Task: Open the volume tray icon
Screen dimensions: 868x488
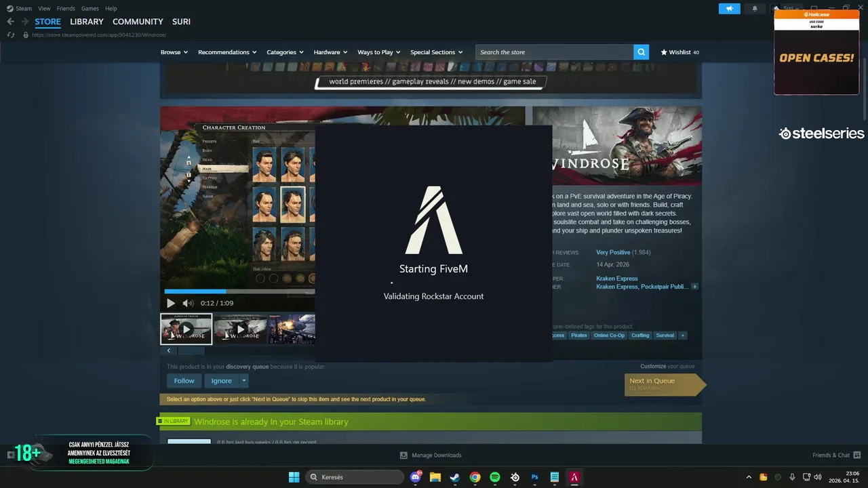Action: click(x=817, y=477)
